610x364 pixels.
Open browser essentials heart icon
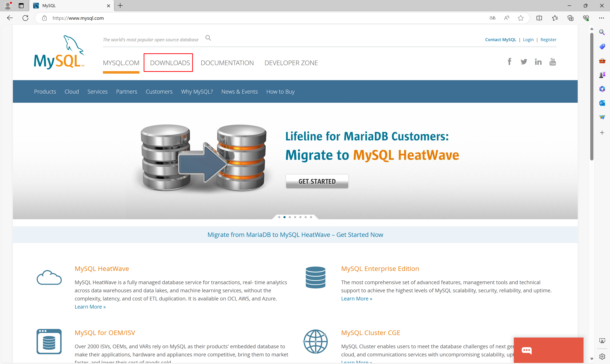tap(586, 18)
